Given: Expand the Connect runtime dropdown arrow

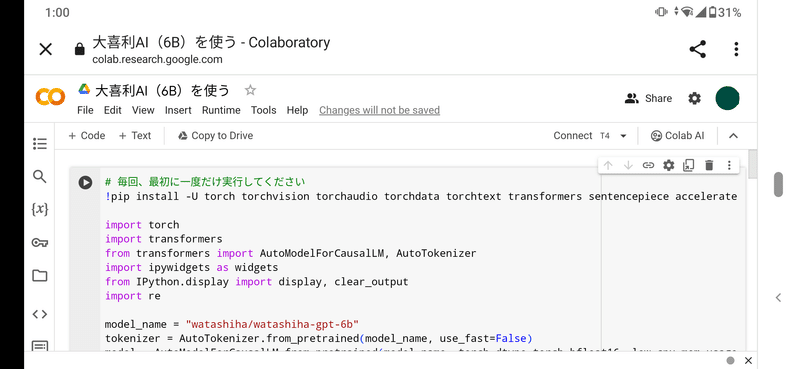Looking at the screenshot, I should 623,136.
